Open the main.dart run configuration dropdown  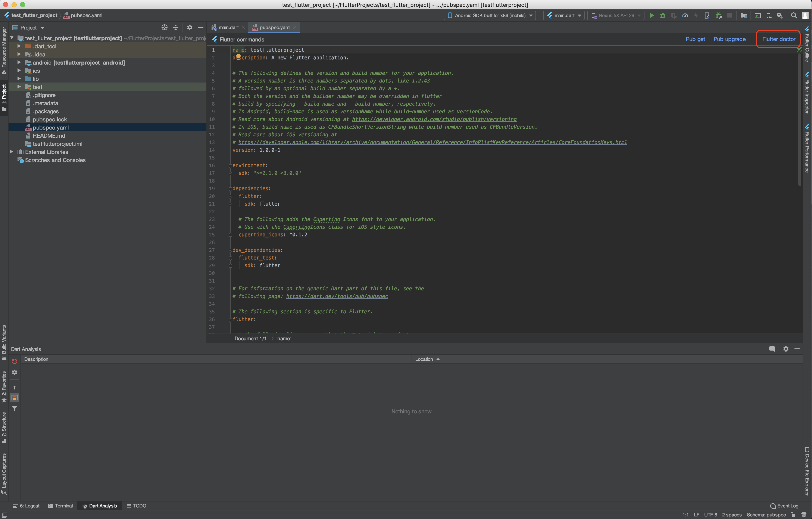pyautogui.click(x=564, y=16)
